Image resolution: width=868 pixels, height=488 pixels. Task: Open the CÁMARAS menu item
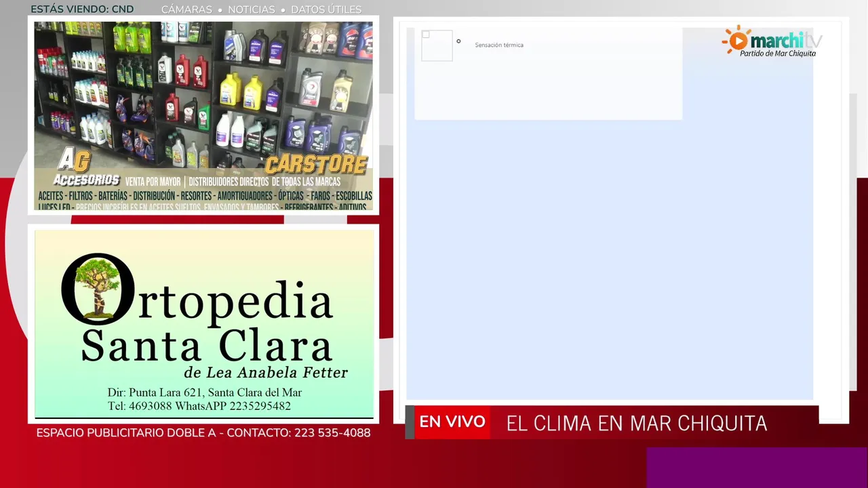pyautogui.click(x=186, y=9)
